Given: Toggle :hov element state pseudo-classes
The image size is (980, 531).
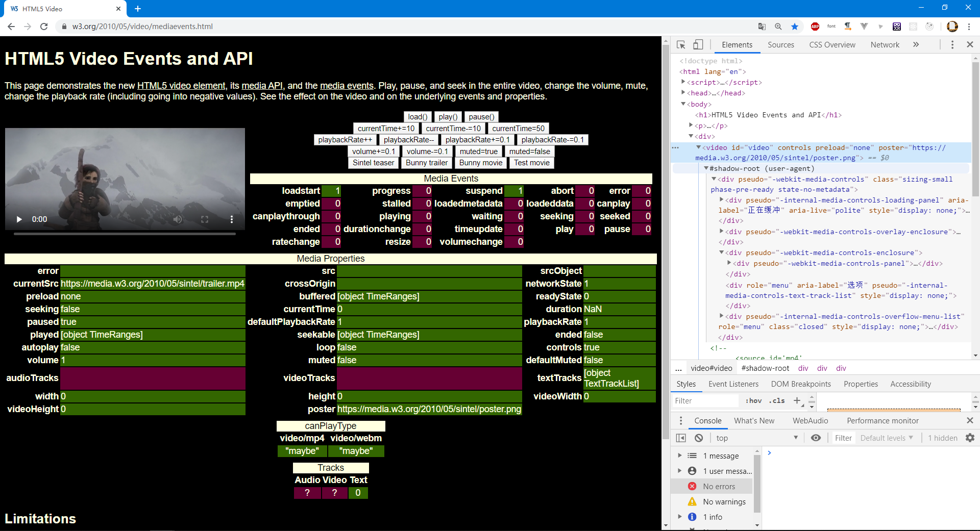Looking at the screenshot, I should [753, 401].
